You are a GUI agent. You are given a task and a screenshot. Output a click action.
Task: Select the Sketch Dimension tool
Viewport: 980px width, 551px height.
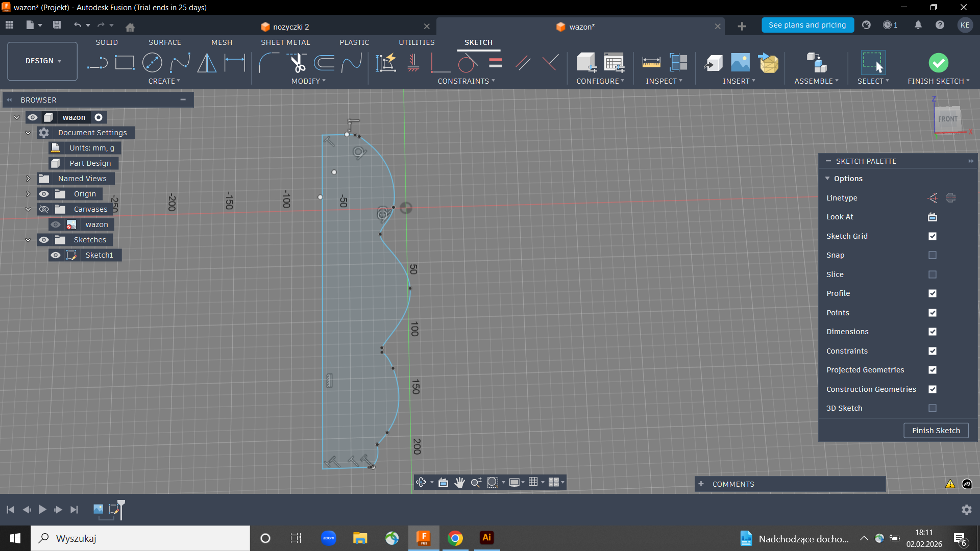[235, 63]
